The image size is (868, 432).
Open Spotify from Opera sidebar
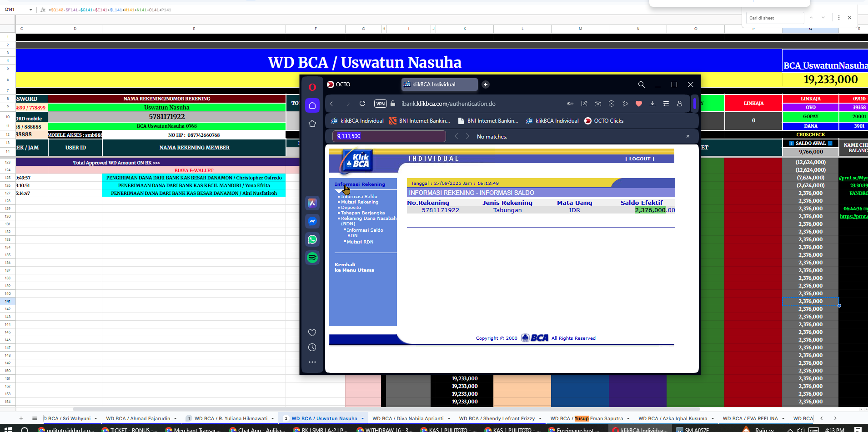[312, 258]
